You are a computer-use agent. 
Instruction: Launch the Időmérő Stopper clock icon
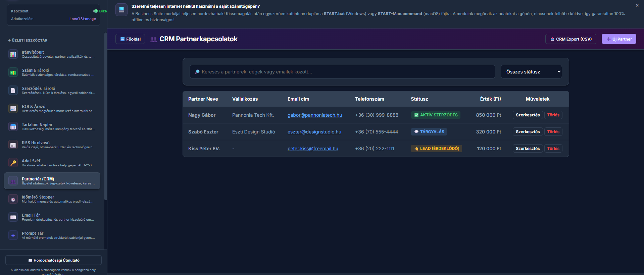(x=13, y=199)
